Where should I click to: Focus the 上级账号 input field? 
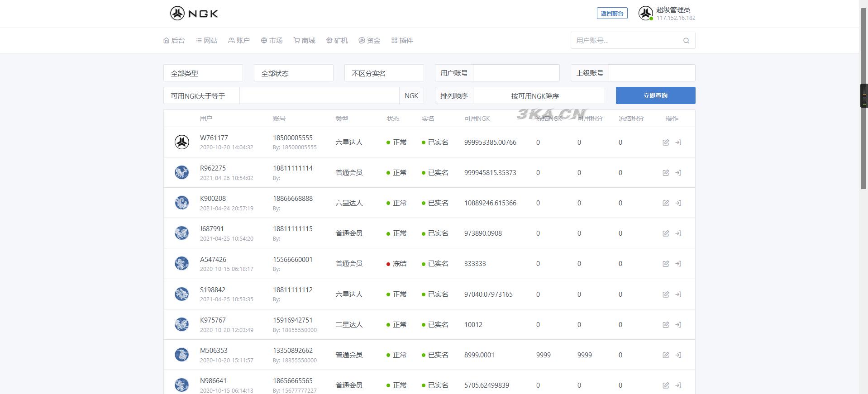652,73
